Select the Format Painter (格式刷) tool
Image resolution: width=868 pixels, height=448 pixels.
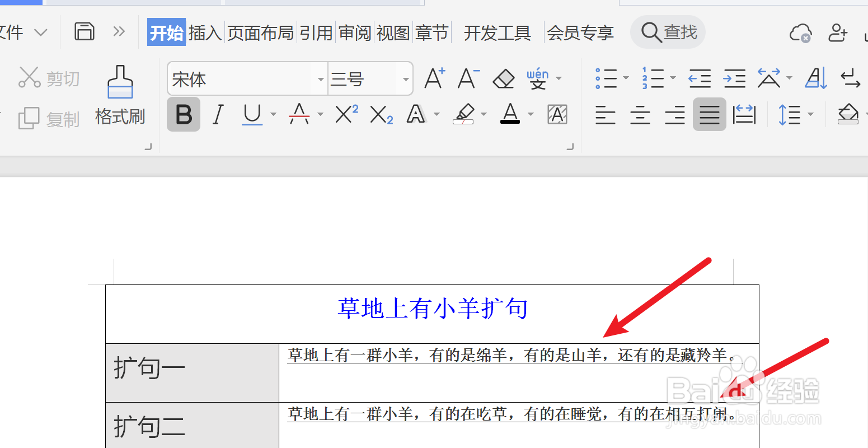click(x=120, y=95)
